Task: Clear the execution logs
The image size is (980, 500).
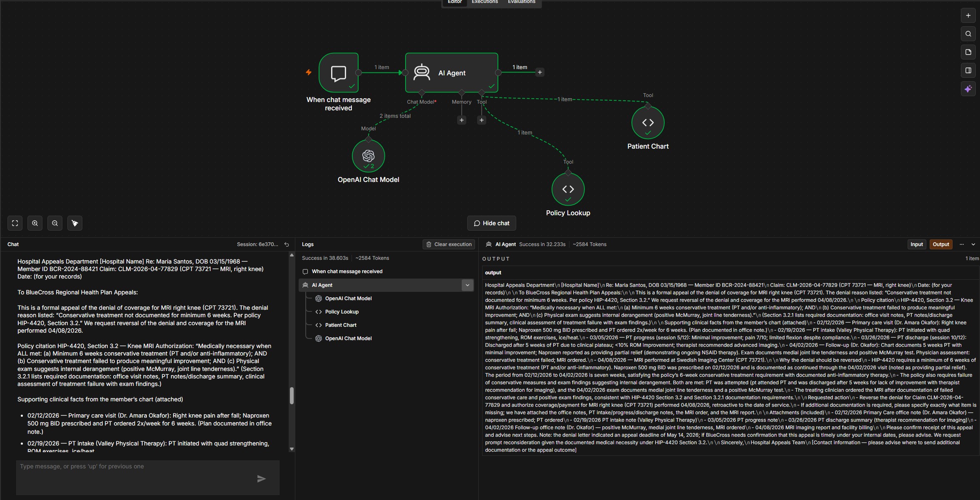Action: tap(449, 244)
